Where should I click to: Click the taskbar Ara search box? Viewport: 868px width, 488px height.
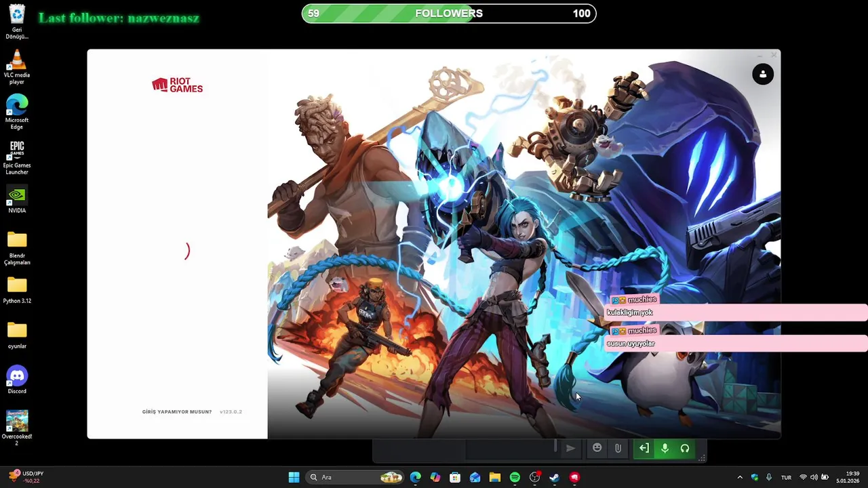tap(355, 477)
